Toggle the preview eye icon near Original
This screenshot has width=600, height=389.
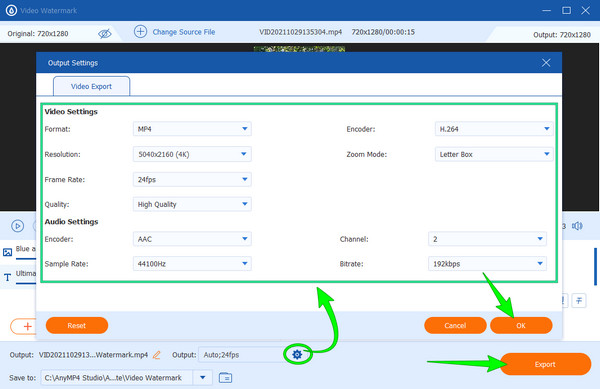point(104,34)
